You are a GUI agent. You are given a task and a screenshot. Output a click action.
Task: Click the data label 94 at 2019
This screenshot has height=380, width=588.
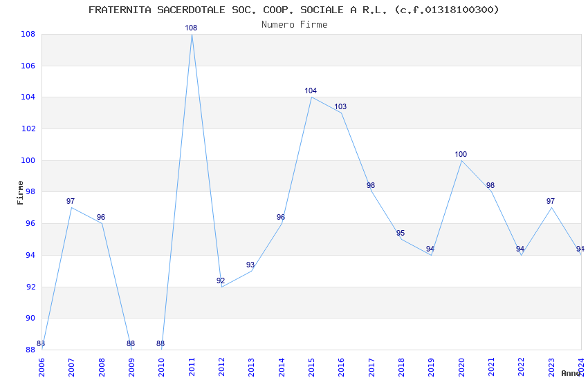430,249
